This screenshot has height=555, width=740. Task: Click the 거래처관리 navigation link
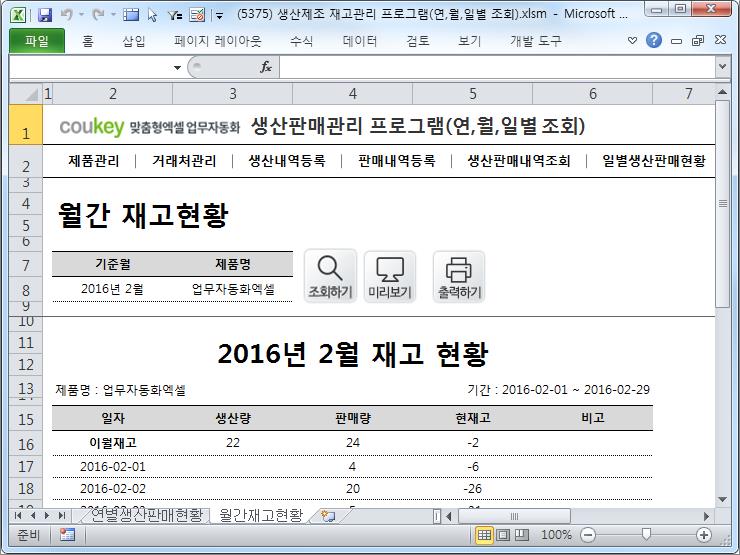184,161
